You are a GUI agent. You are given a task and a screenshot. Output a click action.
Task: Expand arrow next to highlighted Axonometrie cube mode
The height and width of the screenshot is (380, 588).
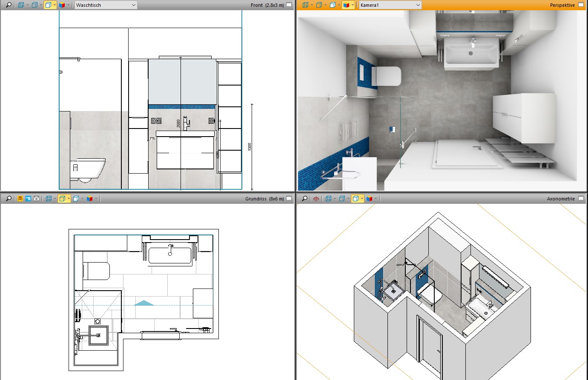(362, 199)
